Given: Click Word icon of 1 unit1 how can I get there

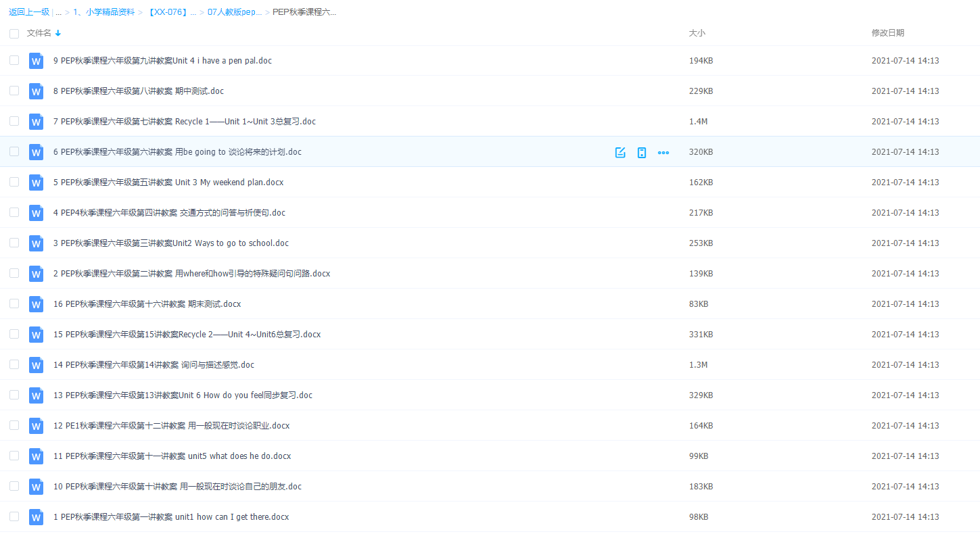Looking at the screenshot, I should [37, 517].
